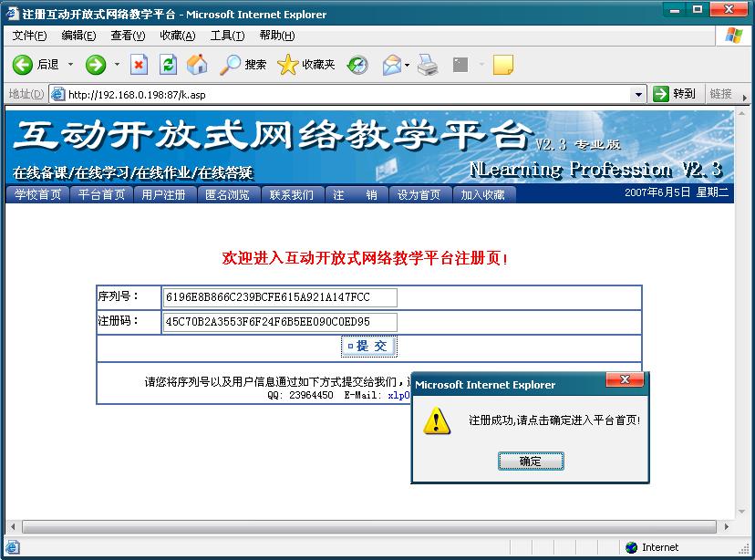Expand the Back button history dropdown arrow
The width and height of the screenshot is (755, 560).
point(70,65)
